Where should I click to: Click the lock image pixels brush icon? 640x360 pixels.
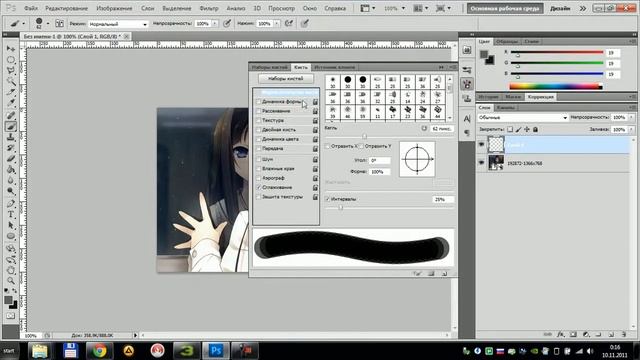(518, 129)
